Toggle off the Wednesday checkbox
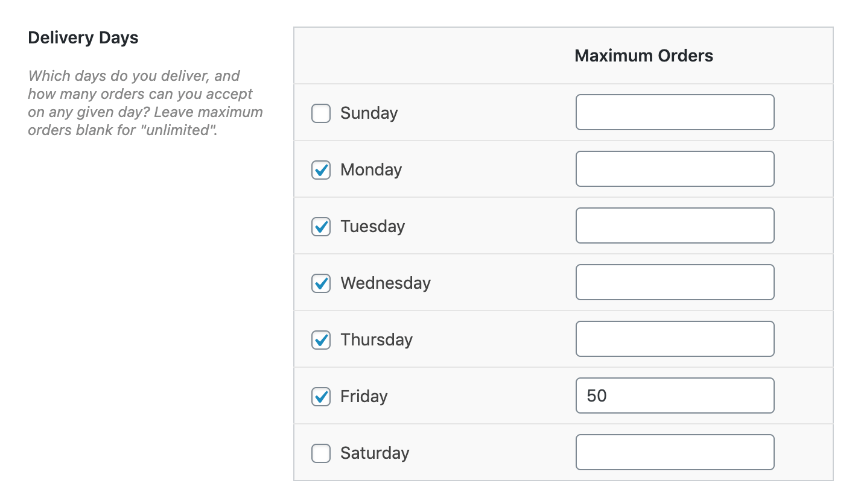 321,283
